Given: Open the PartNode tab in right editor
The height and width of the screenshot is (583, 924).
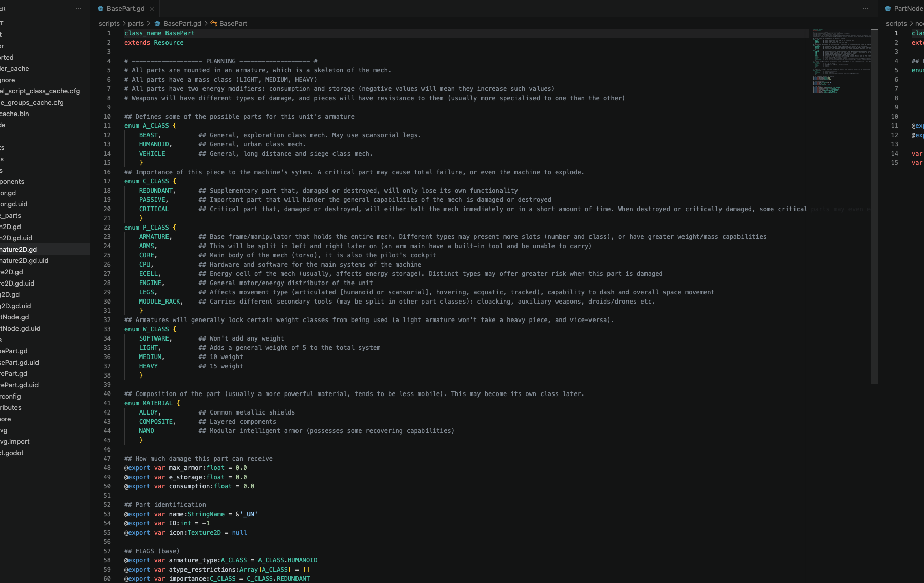Looking at the screenshot, I should point(904,9).
